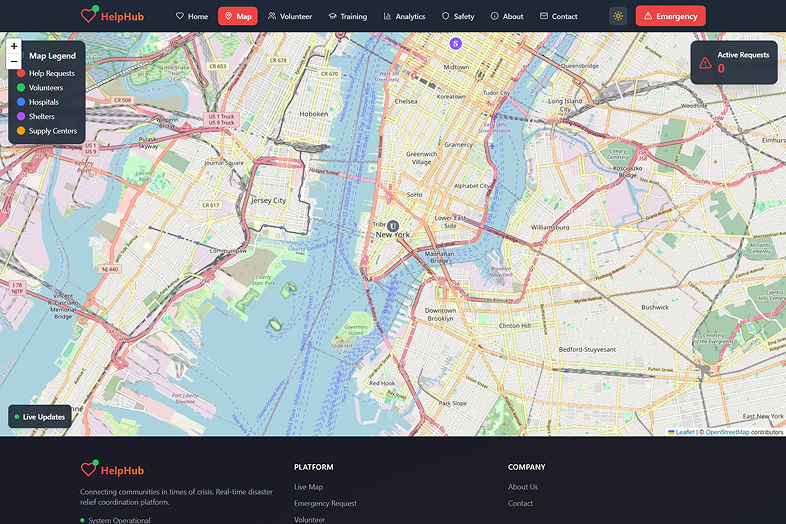Click the blue Hospitals legend dot
Image resolution: width=786 pixels, height=524 pixels.
[x=21, y=102]
